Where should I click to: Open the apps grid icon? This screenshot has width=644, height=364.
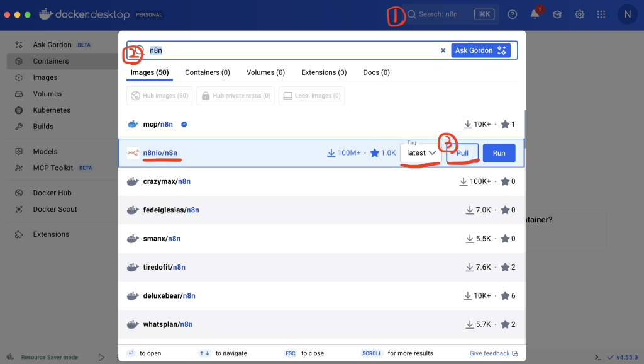(x=601, y=14)
